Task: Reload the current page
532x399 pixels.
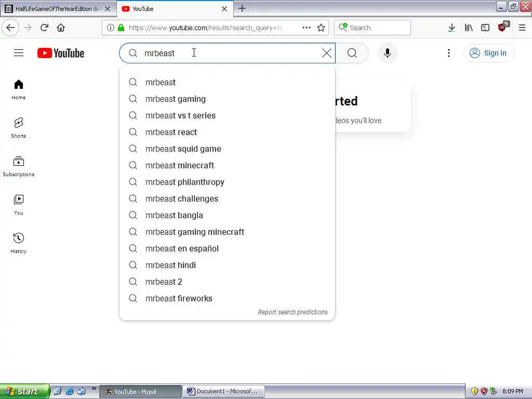Action: (44, 28)
